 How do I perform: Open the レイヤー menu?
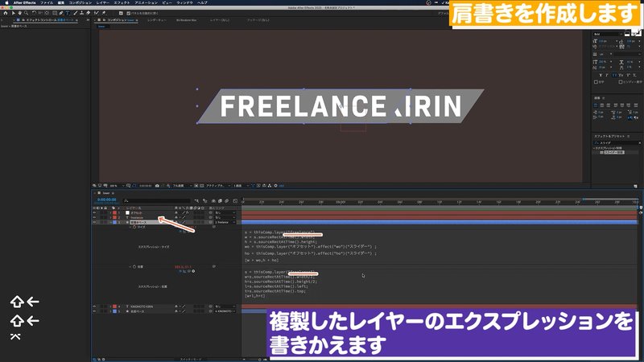[x=103, y=2]
